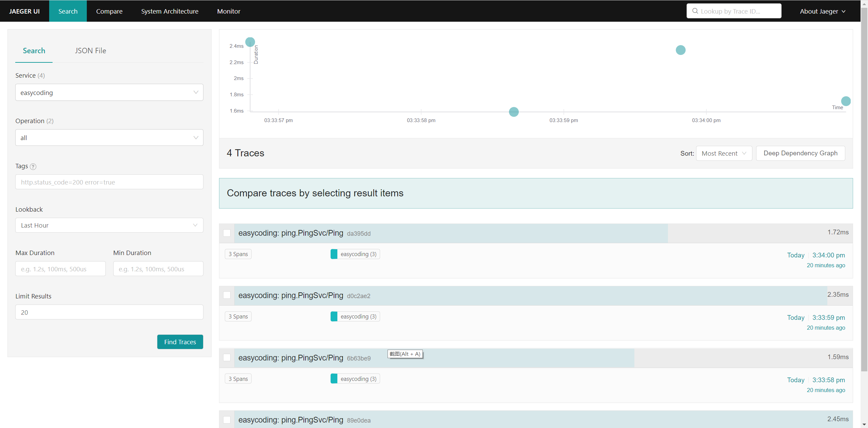The width and height of the screenshot is (868, 428).
Task: Open the Sort dropdown showing Most Recent
Action: (x=724, y=153)
